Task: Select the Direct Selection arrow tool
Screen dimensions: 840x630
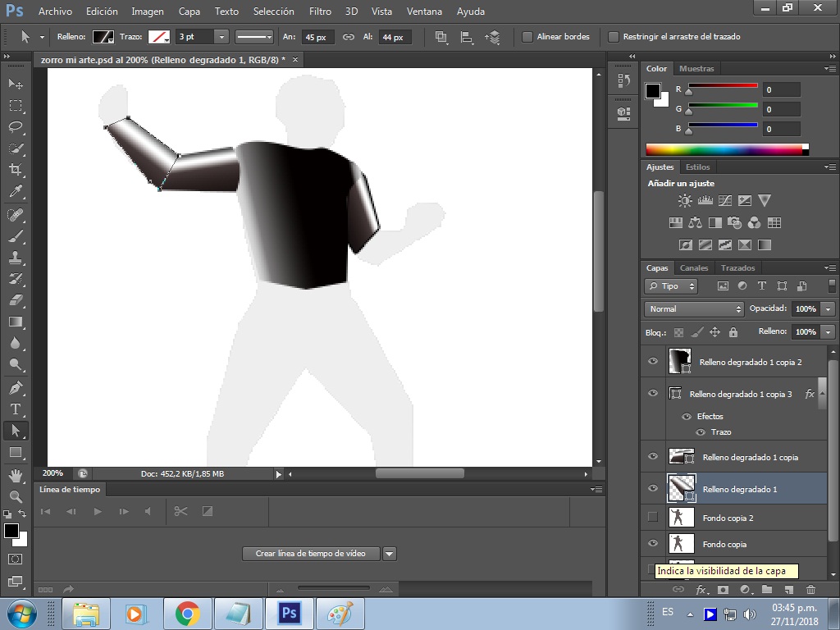Action: point(16,431)
